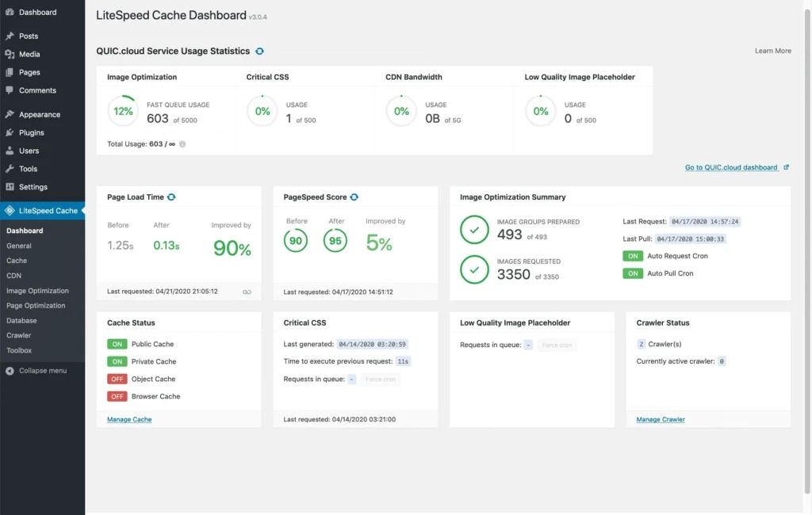This screenshot has width=812, height=515.
Task: Click Force cron button under Critical CSS
Action: point(381,380)
